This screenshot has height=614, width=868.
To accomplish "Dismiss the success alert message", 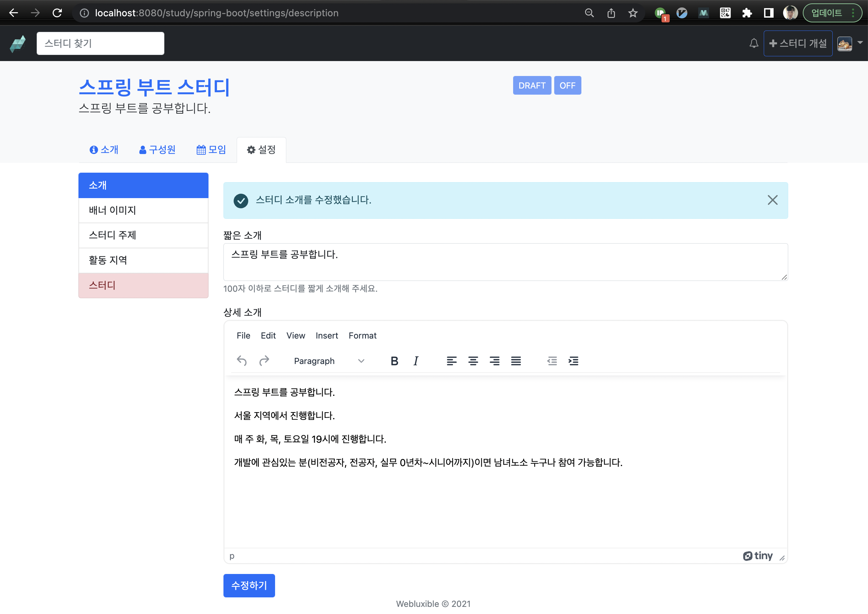I will (772, 200).
